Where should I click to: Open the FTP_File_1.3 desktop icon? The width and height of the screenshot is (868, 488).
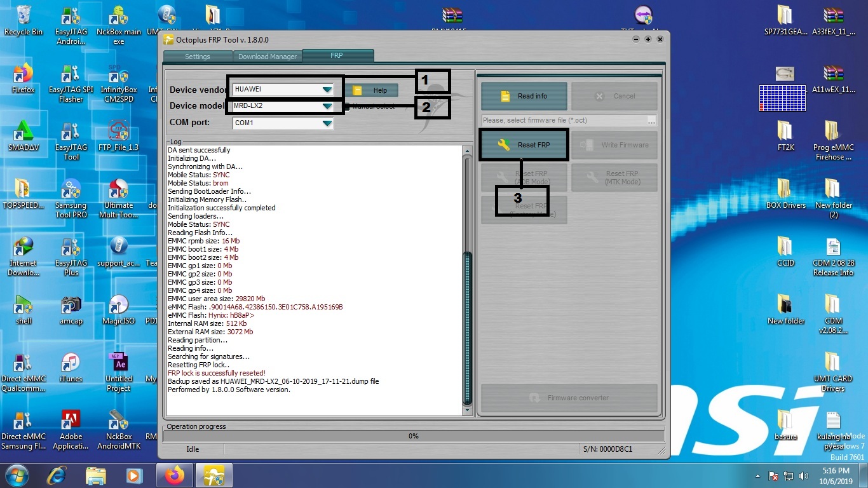click(x=119, y=136)
